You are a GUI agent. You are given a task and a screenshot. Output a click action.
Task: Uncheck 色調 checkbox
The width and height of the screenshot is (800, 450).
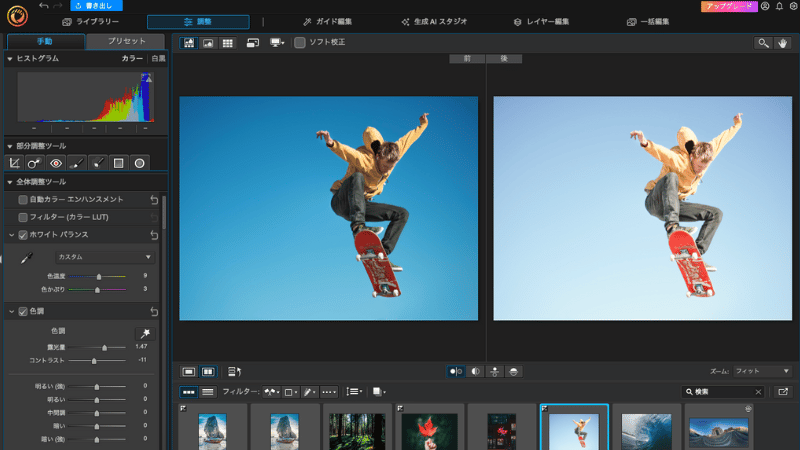pos(22,311)
